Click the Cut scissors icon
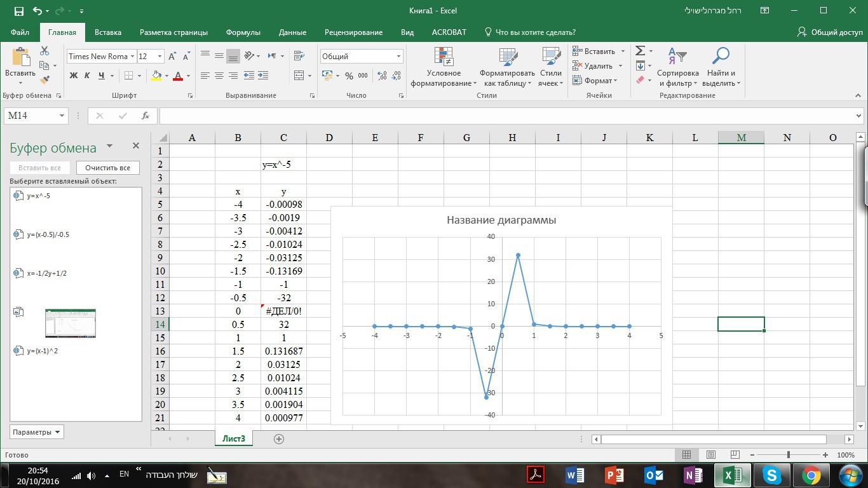Viewport: 868px width, 488px height. pyautogui.click(x=44, y=51)
